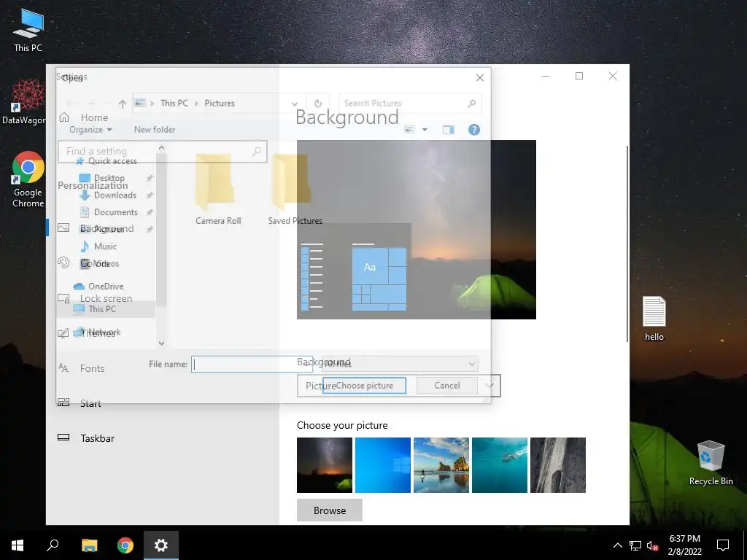This screenshot has height=560, width=747.
Task: Select Google Chrome desktop shortcut
Action: click(x=28, y=179)
